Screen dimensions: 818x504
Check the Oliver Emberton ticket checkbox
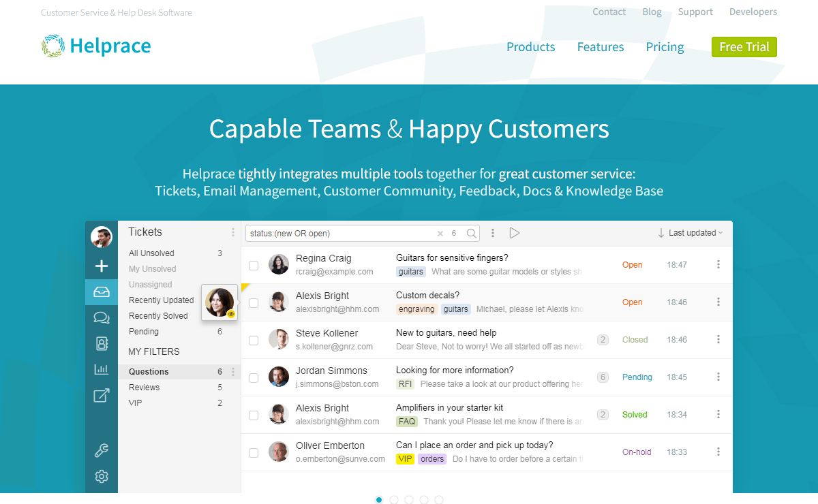point(254,452)
